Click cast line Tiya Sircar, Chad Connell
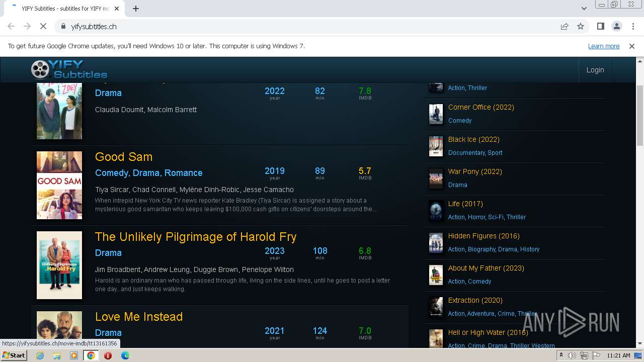Image resolution: width=644 pixels, height=362 pixels. click(x=194, y=190)
